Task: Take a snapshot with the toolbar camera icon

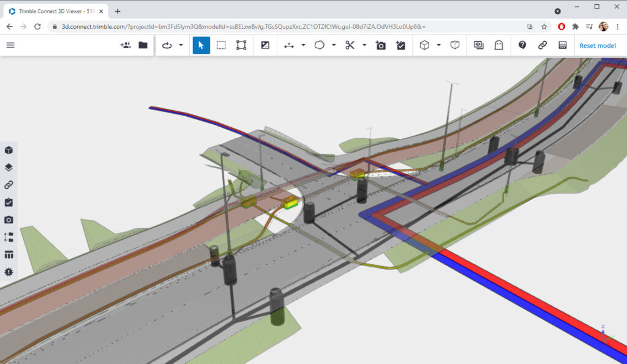Action: [x=381, y=45]
